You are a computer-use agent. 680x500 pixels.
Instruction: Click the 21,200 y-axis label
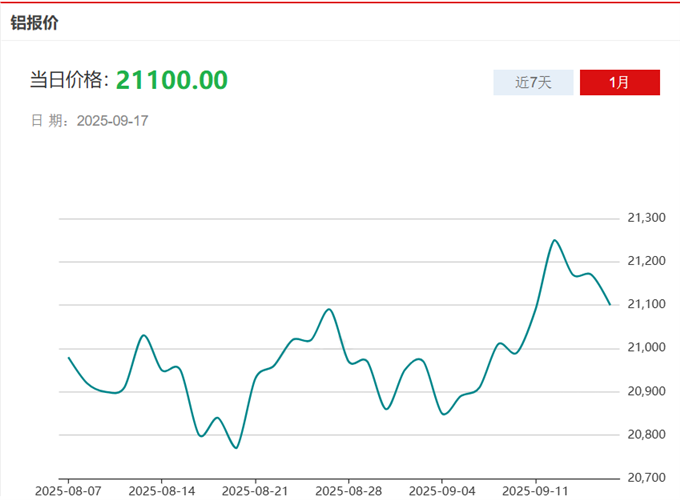tap(646, 261)
